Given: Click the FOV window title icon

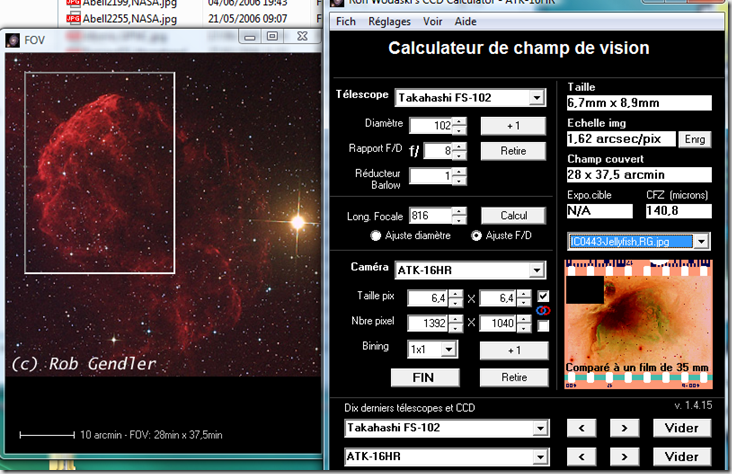Looking at the screenshot, I should click(x=13, y=40).
